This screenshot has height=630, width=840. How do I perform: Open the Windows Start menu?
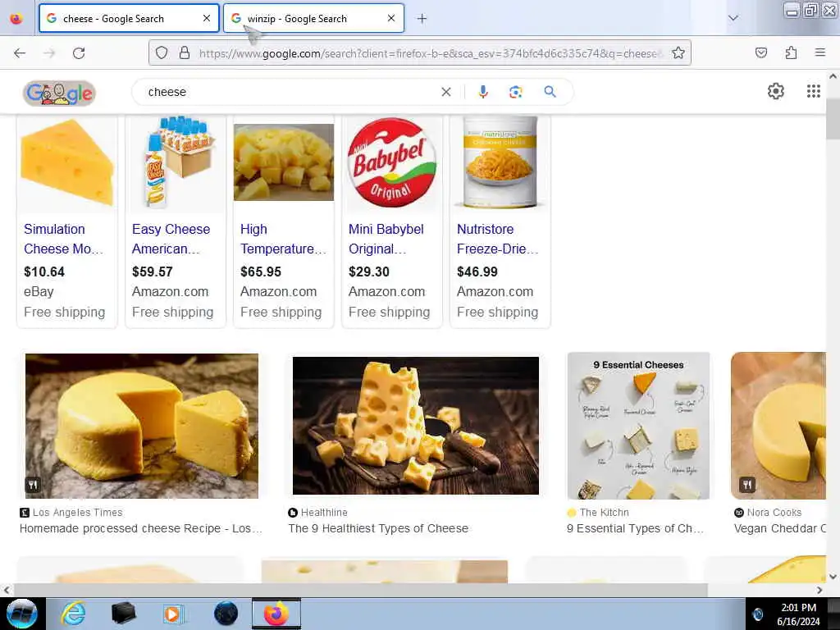21,614
